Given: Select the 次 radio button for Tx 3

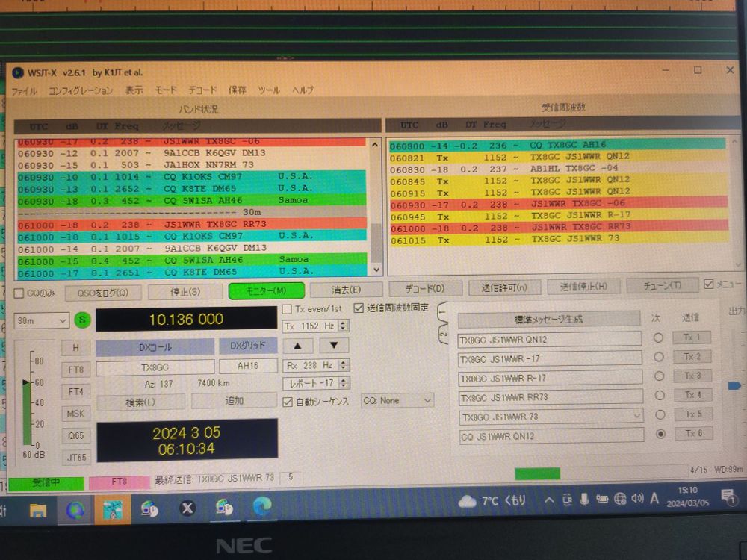Looking at the screenshot, I should [659, 376].
